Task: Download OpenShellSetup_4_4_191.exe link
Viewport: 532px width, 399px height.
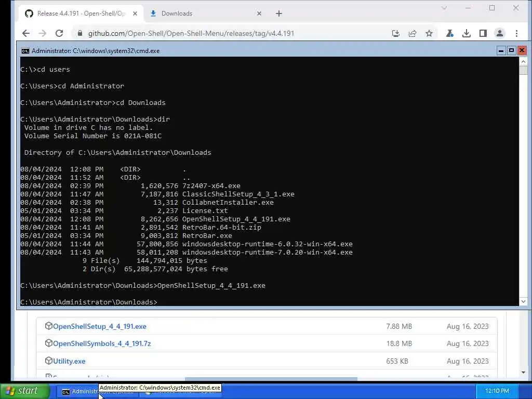Action: pos(100,326)
